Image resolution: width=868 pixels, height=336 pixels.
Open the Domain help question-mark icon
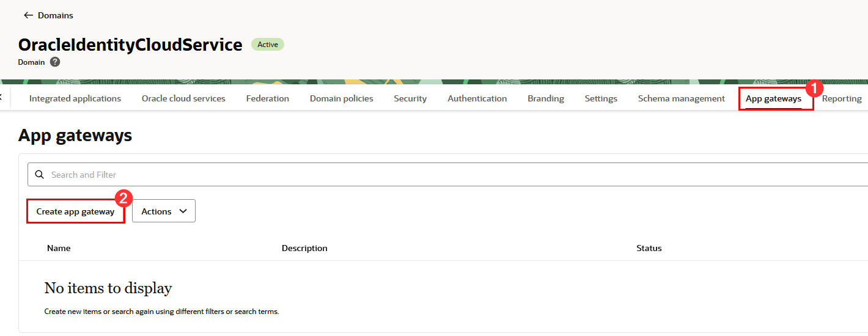point(55,62)
